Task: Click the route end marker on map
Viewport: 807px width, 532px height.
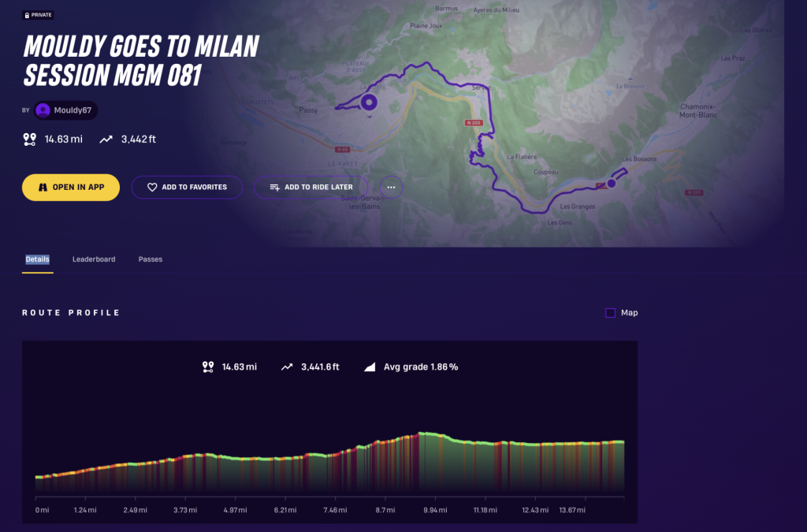Action: click(x=612, y=183)
